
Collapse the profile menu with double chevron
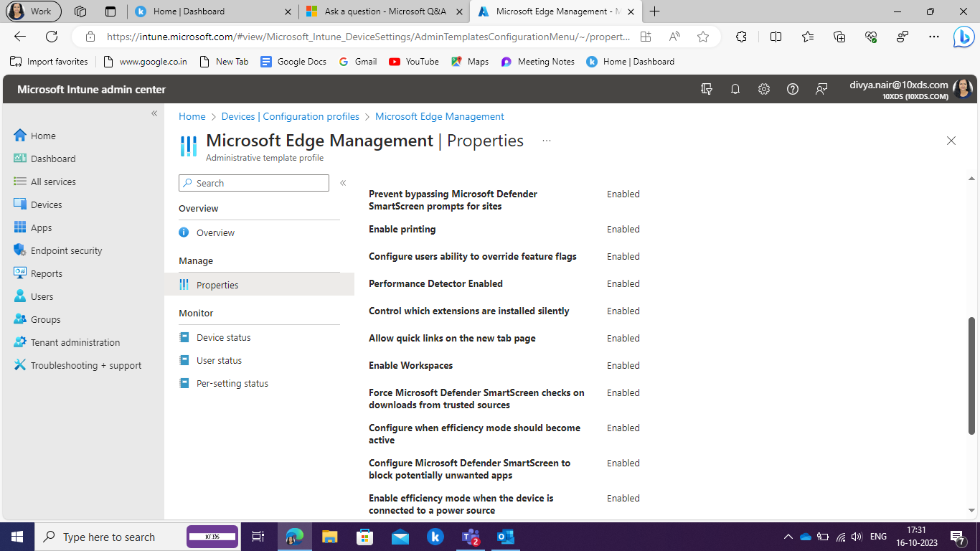[x=343, y=183]
